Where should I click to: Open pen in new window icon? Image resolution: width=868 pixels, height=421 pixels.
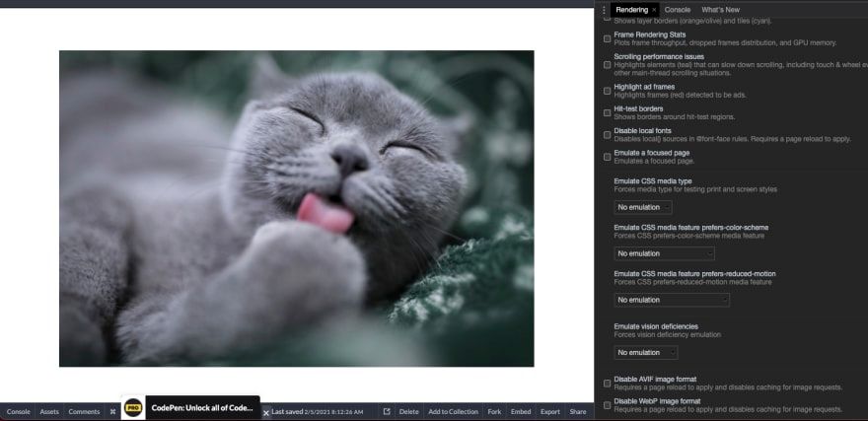387,411
